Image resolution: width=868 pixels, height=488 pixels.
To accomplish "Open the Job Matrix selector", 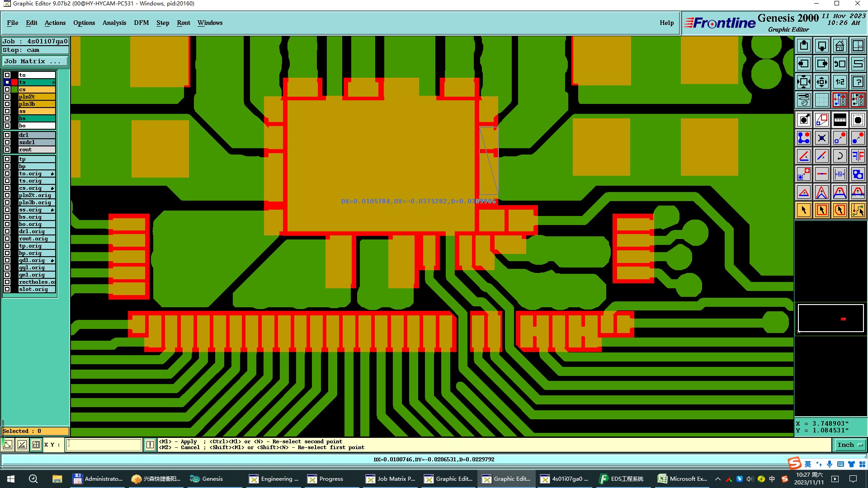I will [35, 61].
